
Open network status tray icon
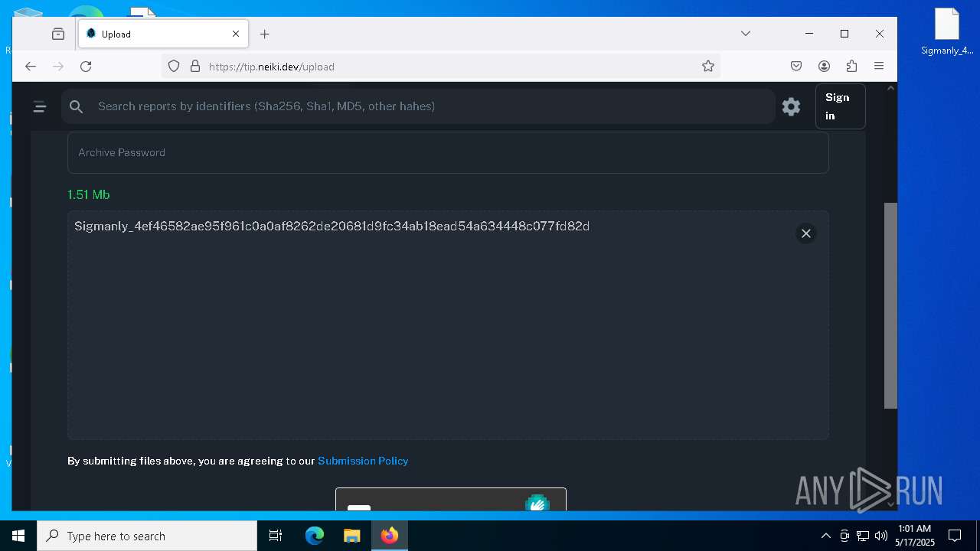tap(863, 536)
